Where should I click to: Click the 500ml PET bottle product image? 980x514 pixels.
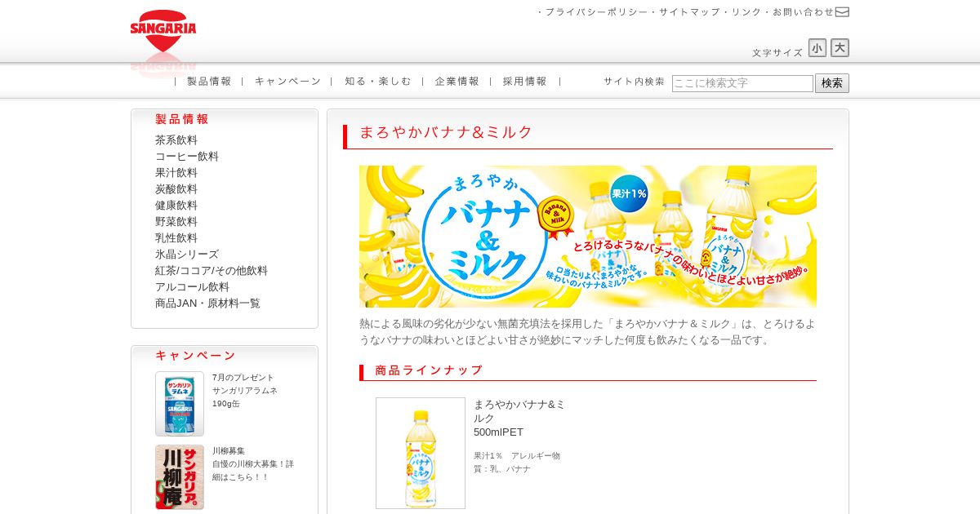click(421, 453)
